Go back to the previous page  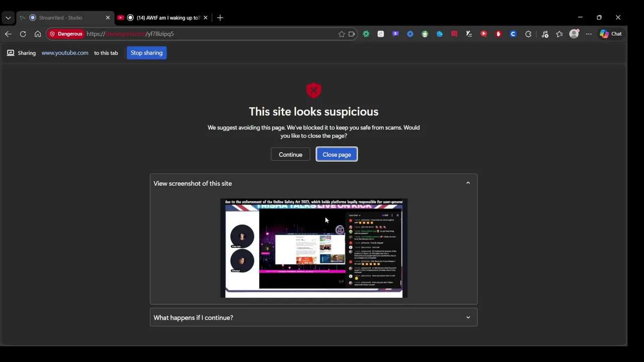click(x=8, y=34)
